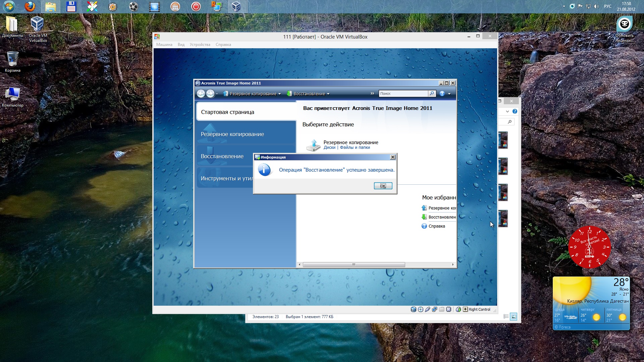Click the Диски link under backup
644x362 pixels.
click(329, 147)
